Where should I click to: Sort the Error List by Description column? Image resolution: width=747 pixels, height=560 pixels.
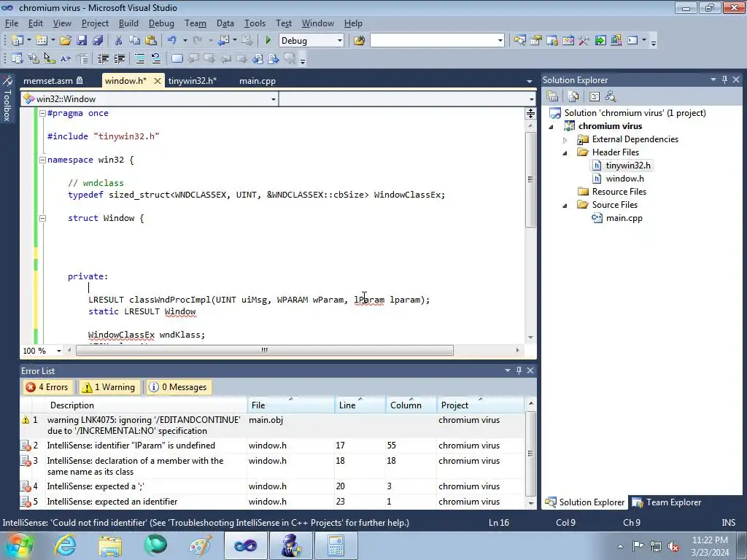147,405
